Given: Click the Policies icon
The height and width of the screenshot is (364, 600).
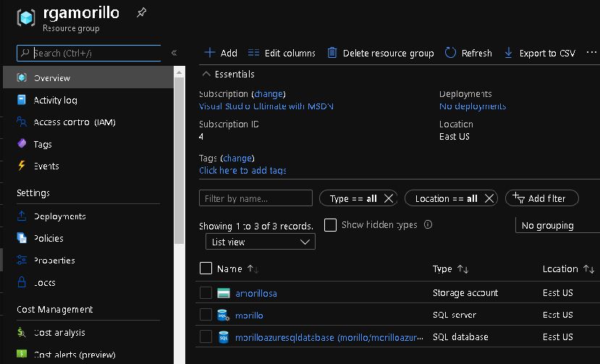Looking at the screenshot, I should 22,238.
